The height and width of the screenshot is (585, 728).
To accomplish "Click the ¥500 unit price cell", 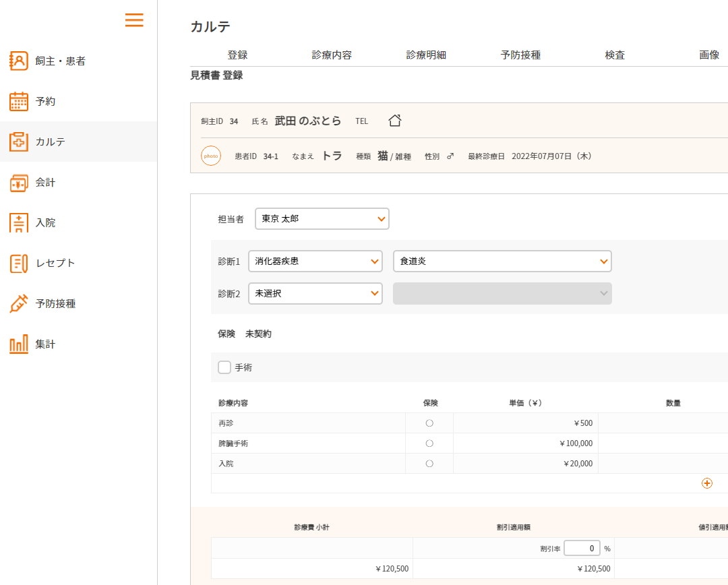I will [x=526, y=423].
